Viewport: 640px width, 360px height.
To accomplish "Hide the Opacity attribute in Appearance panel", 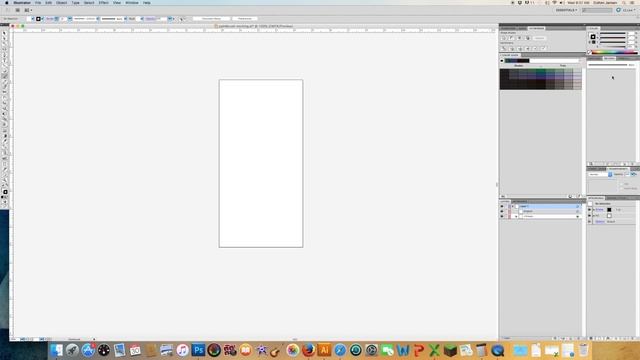I will tap(589, 222).
